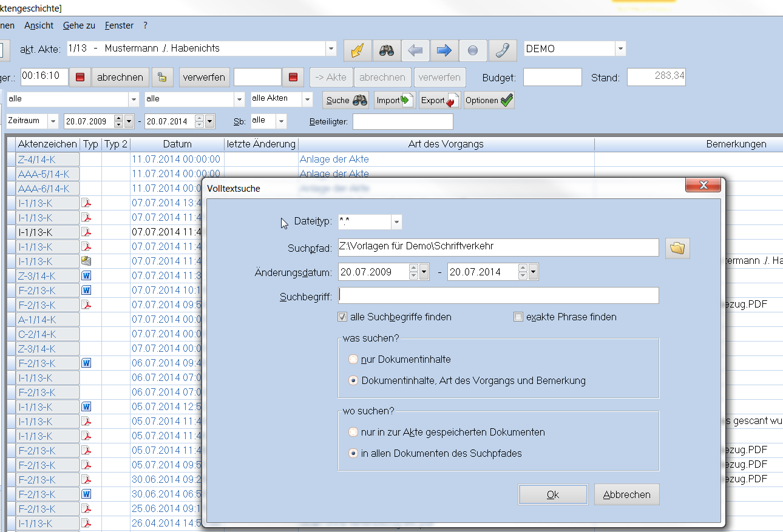
Task: Click the red stop square by the empty timer
Action: point(293,77)
